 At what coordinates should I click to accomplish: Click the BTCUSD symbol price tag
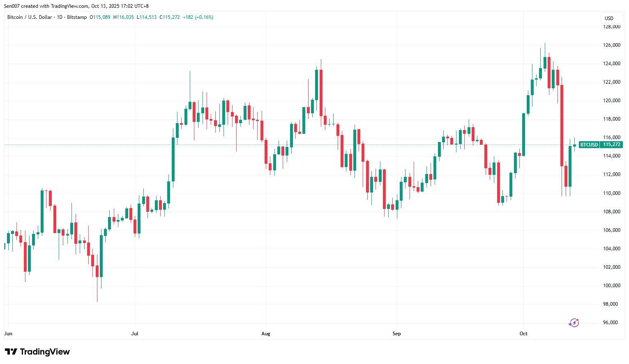coord(589,144)
